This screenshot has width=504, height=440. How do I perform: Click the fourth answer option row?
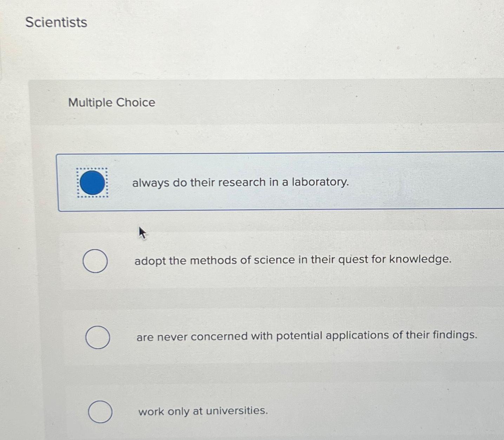246,411
